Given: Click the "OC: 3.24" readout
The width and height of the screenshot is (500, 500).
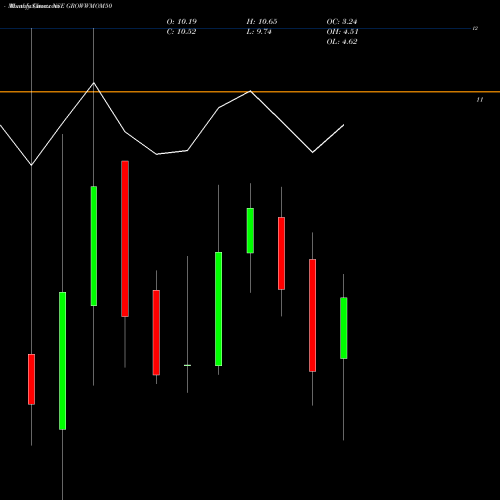Looking at the screenshot, I should pyautogui.click(x=342, y=22).
